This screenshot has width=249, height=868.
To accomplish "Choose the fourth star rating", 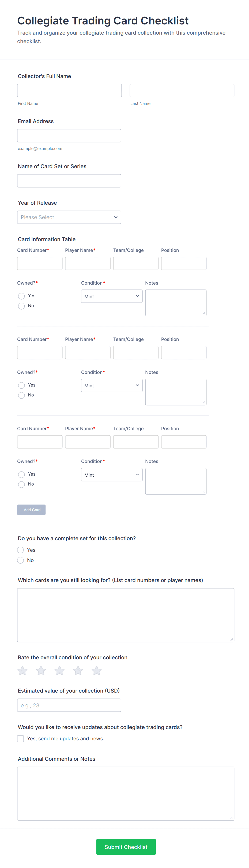I will click(x=78, y=671).
